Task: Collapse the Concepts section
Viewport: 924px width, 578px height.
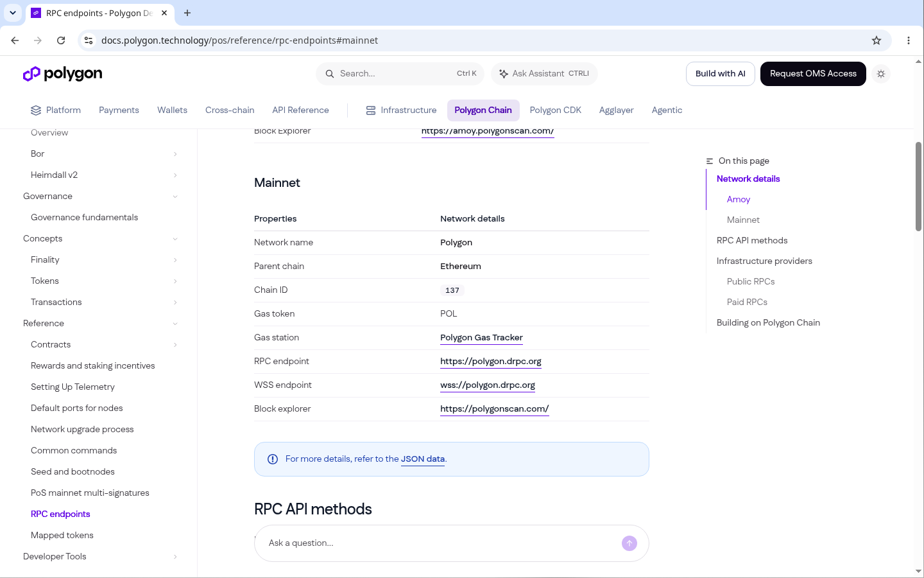Action: [175, 239]
